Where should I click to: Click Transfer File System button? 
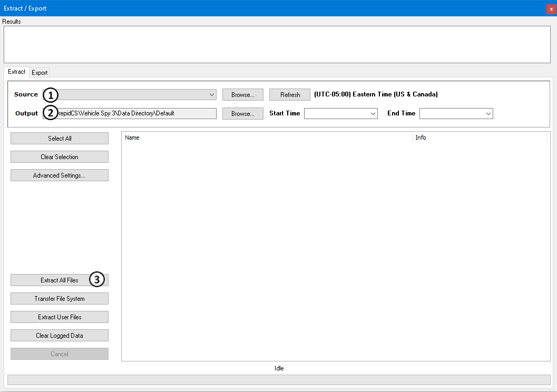pos(60,299)
